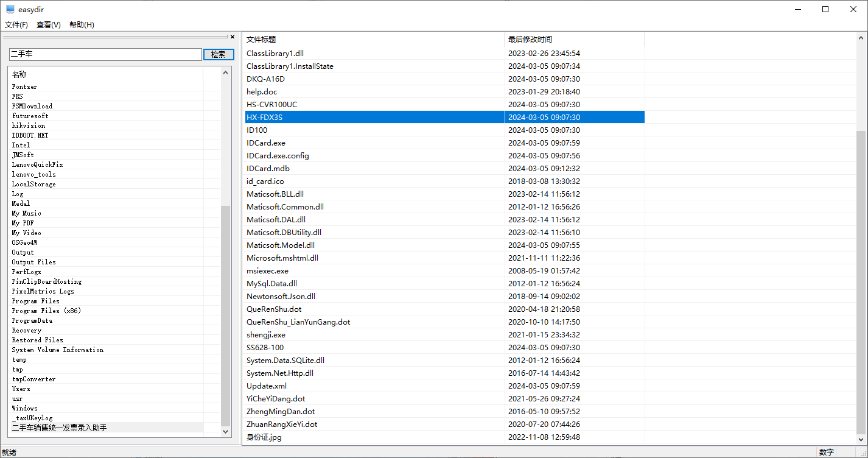Open the 查看(V) menu

click(49, 25)
